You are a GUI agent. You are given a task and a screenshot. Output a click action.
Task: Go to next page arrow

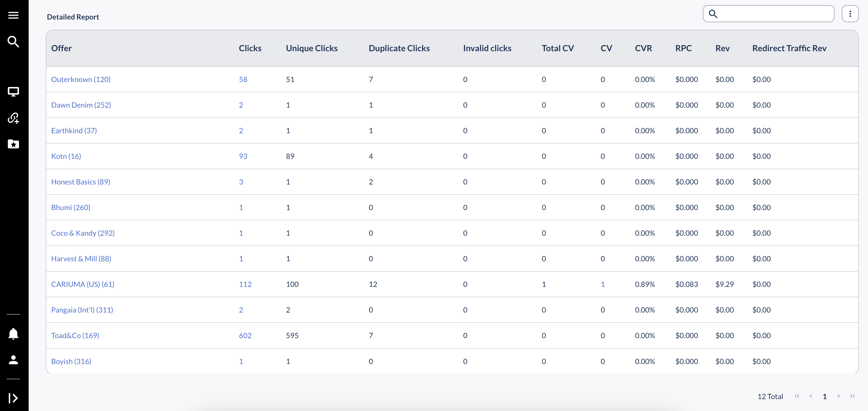838,396
